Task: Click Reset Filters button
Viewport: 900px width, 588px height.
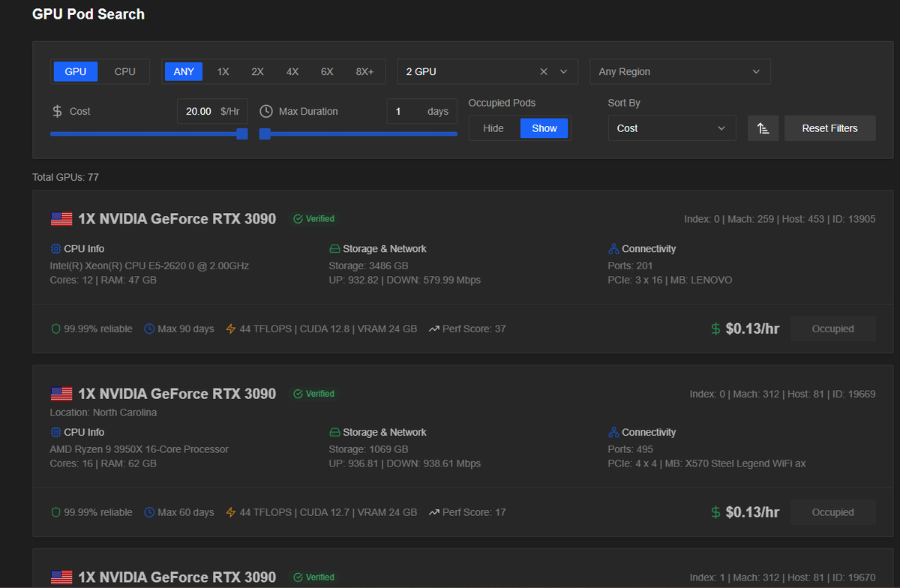Action: click(829, 128)
